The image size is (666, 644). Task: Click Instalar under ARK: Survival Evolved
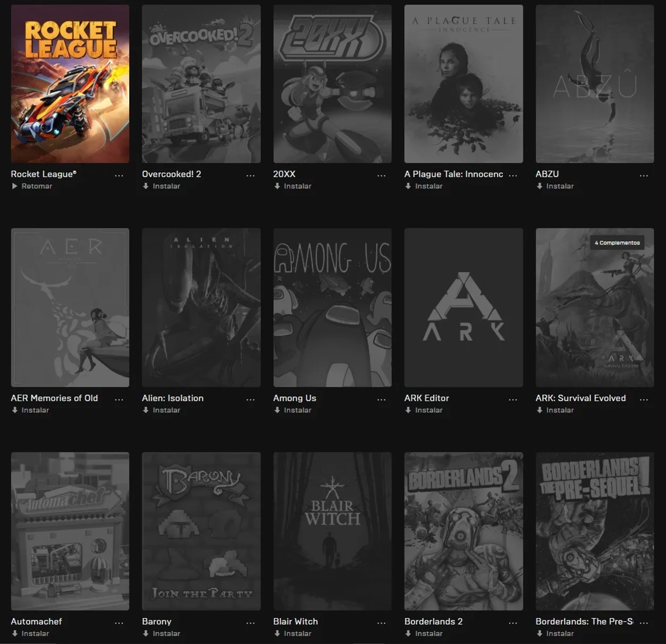555,410
